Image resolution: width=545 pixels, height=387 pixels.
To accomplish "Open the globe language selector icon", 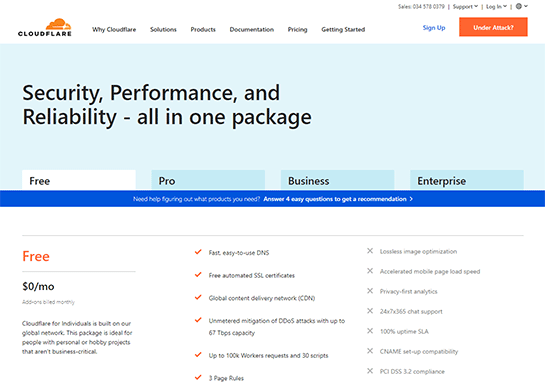I will 519,6.
